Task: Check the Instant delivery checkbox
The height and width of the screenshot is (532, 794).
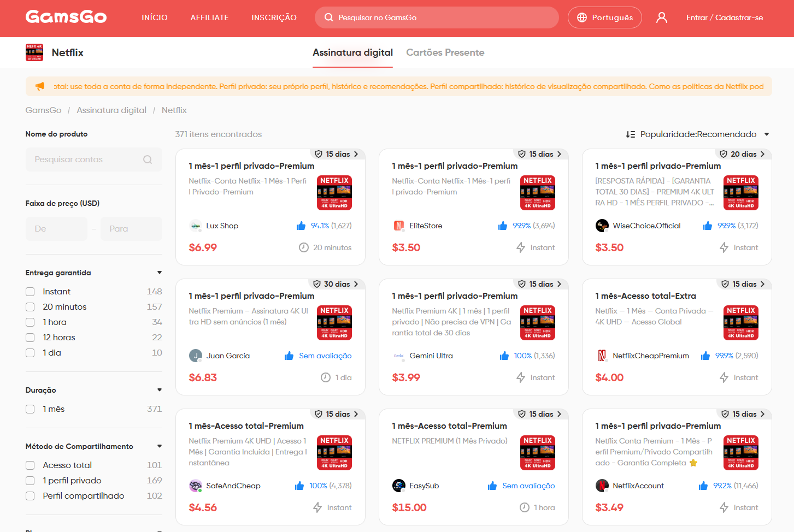Action: (x=30, y=292)
